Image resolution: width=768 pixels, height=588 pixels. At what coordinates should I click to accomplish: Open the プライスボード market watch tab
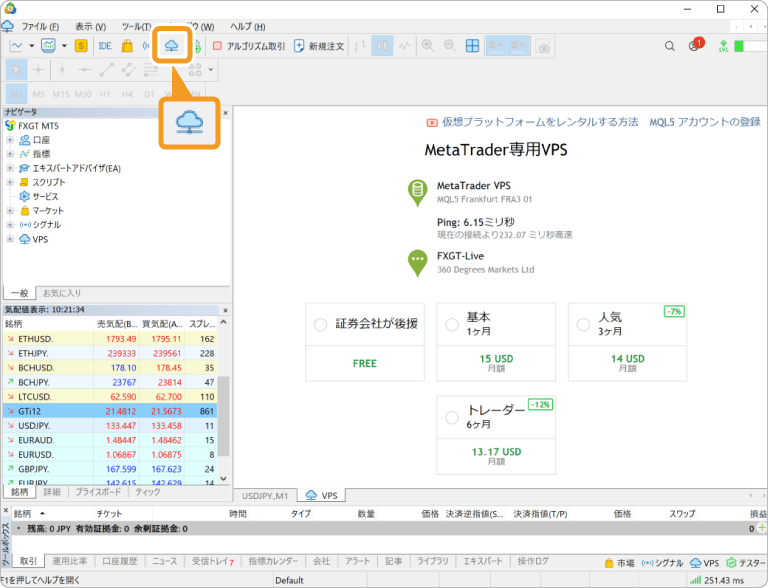coord(98,492)
